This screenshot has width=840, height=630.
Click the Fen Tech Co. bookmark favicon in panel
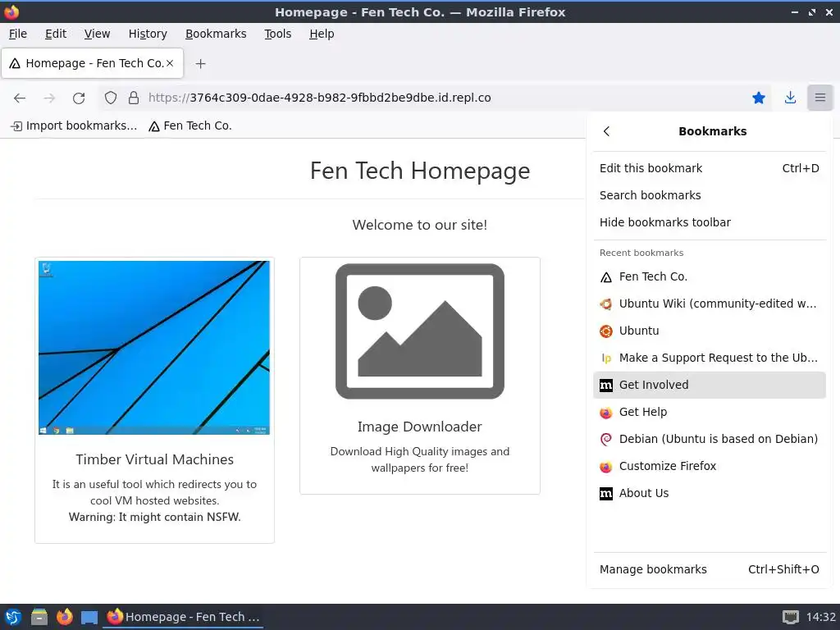(x=606, y=277)
